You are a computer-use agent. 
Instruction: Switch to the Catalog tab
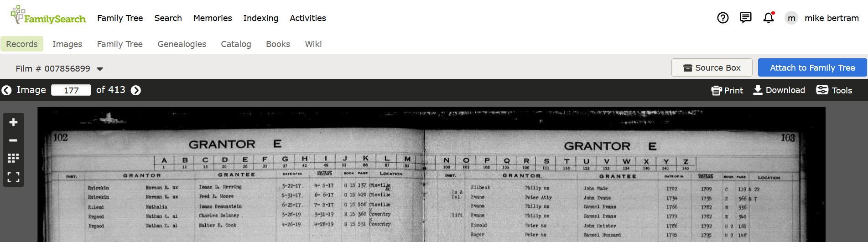(236, 44)
